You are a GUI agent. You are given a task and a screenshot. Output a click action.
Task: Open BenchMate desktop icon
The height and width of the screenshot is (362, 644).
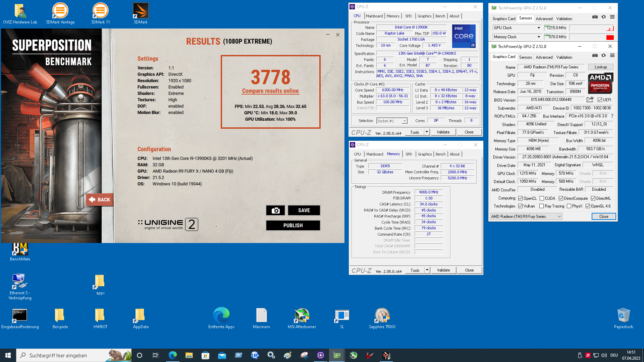point(20,252)
